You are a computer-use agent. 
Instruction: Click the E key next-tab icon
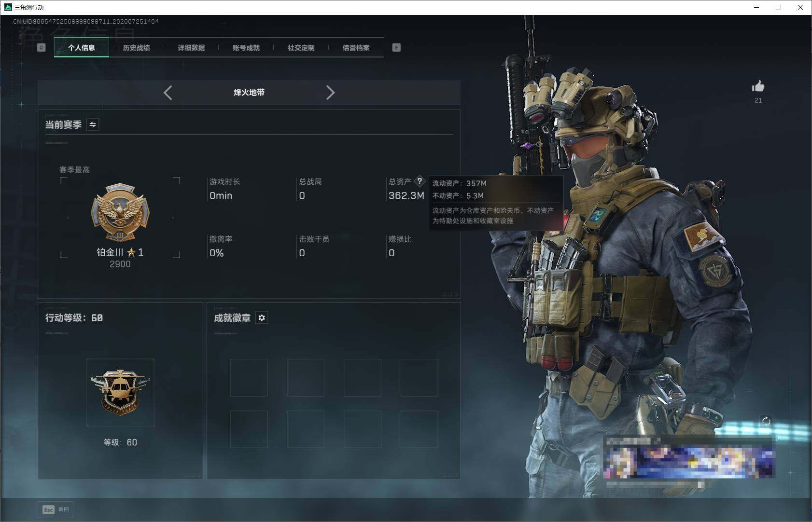point(396,47)
